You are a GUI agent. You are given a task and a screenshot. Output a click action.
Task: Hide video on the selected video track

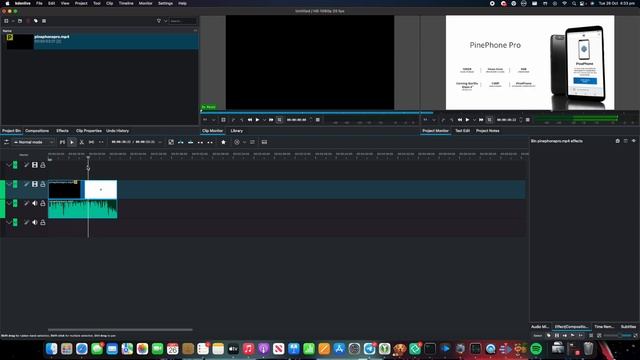pyautogui.click(x=35, y=184)
